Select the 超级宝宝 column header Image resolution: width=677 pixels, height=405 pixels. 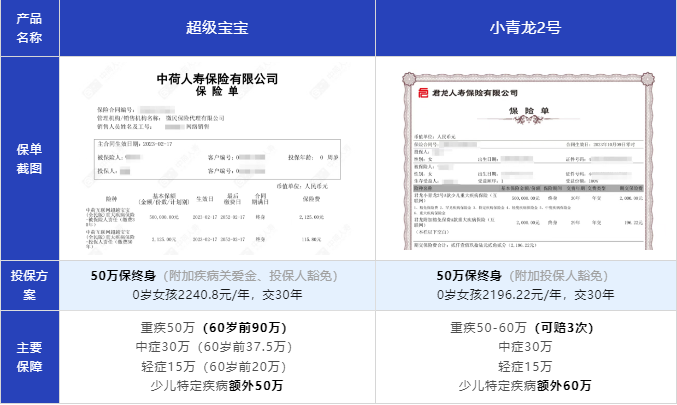[217, 28]
